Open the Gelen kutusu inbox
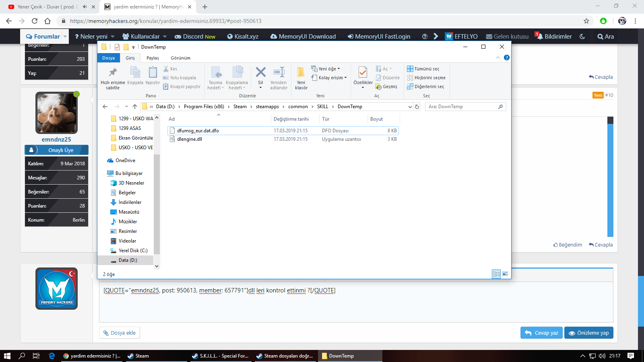 coord(507,36)
